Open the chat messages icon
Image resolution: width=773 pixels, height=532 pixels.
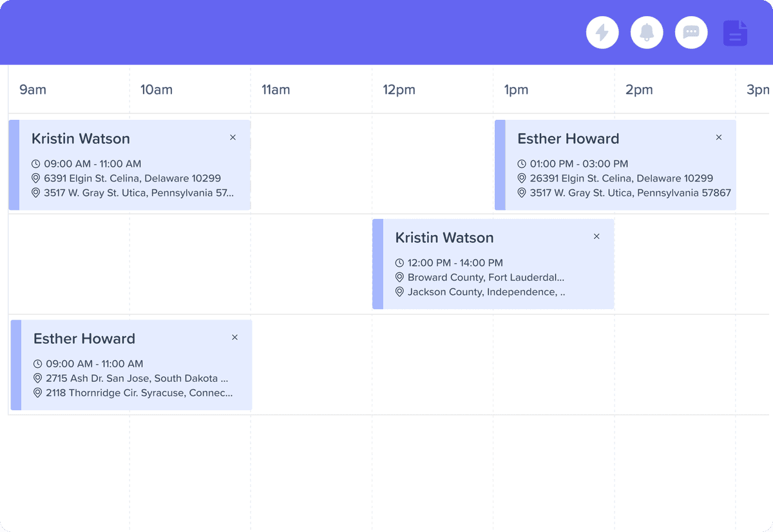[x=691, y=32]
